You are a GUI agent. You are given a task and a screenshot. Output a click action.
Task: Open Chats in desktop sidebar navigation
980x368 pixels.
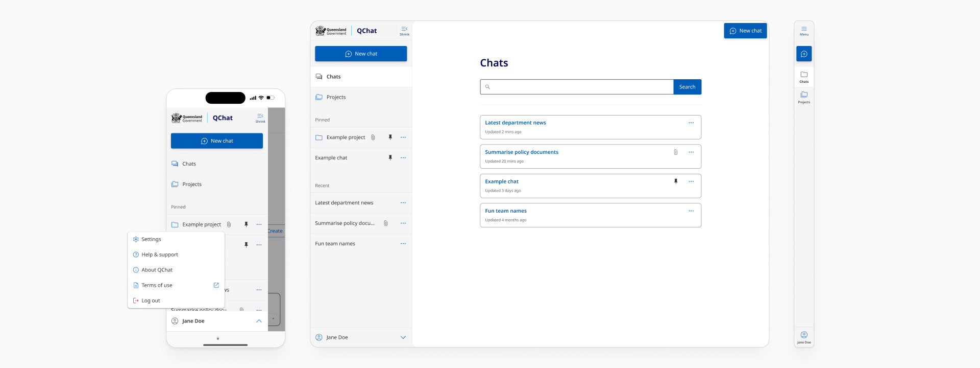pos(361,77)
